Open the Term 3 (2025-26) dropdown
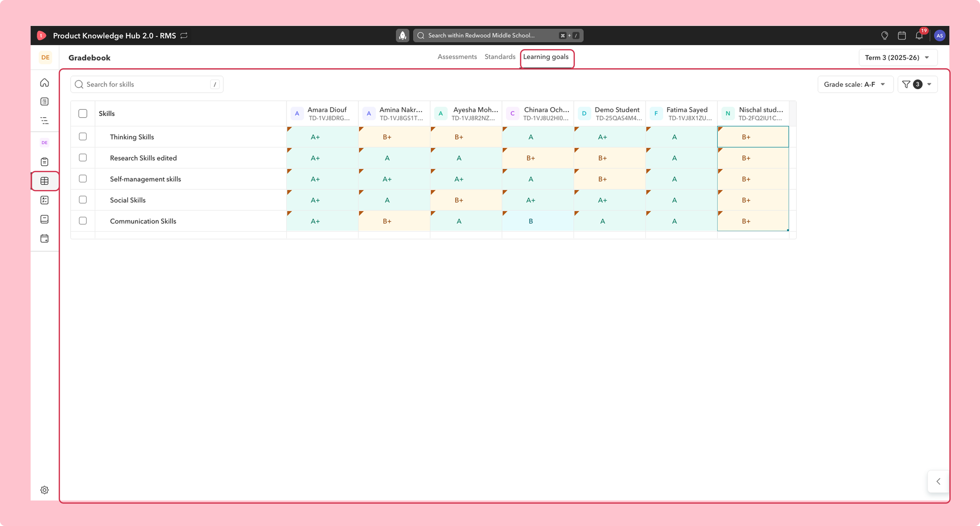The width and height of the screenshot is (980, 526). [x=898, y=57]
